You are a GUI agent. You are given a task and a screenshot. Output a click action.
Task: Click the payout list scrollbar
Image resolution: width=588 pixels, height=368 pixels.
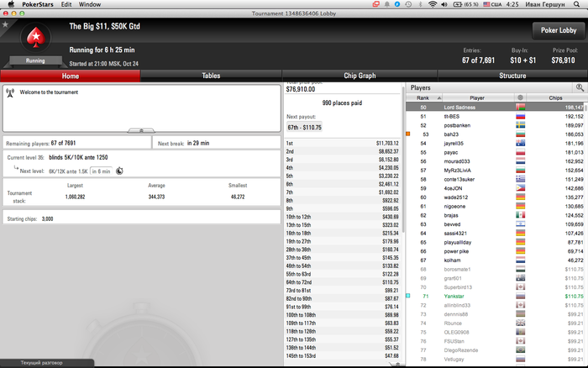point(403,158)
